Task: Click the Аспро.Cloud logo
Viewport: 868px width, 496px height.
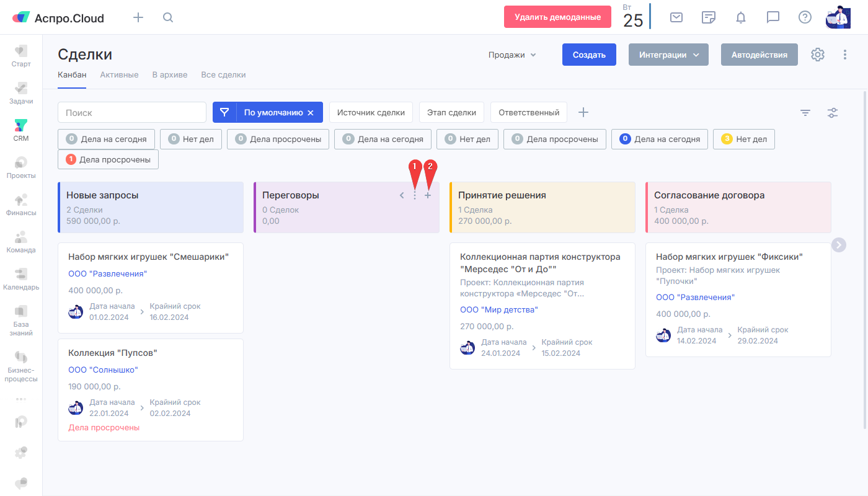Action: pyautogui.click(x=58, y=18)
